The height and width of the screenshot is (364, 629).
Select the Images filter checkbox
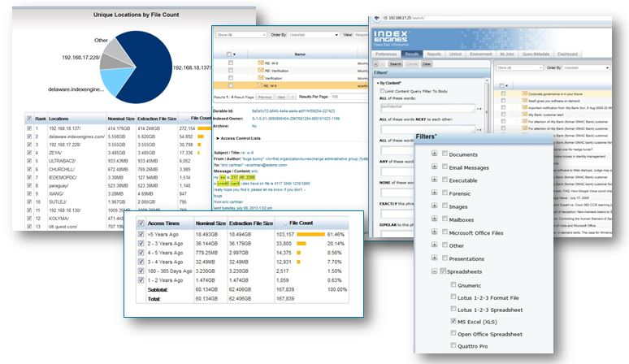(445, 206)
